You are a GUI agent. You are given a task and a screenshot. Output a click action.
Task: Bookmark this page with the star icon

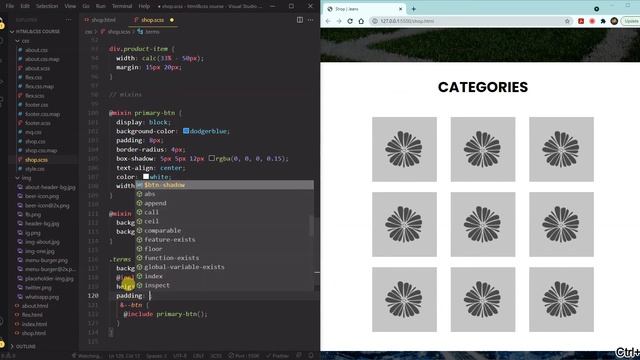pyautogui.click(x=567, y=21)
